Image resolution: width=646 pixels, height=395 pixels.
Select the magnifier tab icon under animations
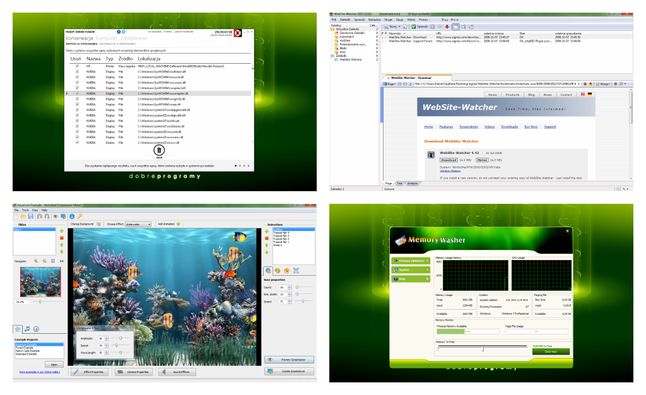click(x=268, y=271)
